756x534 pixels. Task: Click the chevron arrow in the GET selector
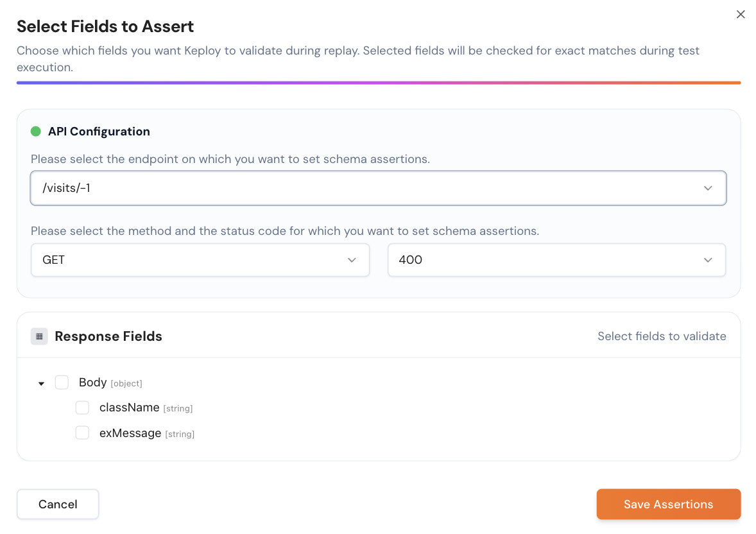coord(352,260)
